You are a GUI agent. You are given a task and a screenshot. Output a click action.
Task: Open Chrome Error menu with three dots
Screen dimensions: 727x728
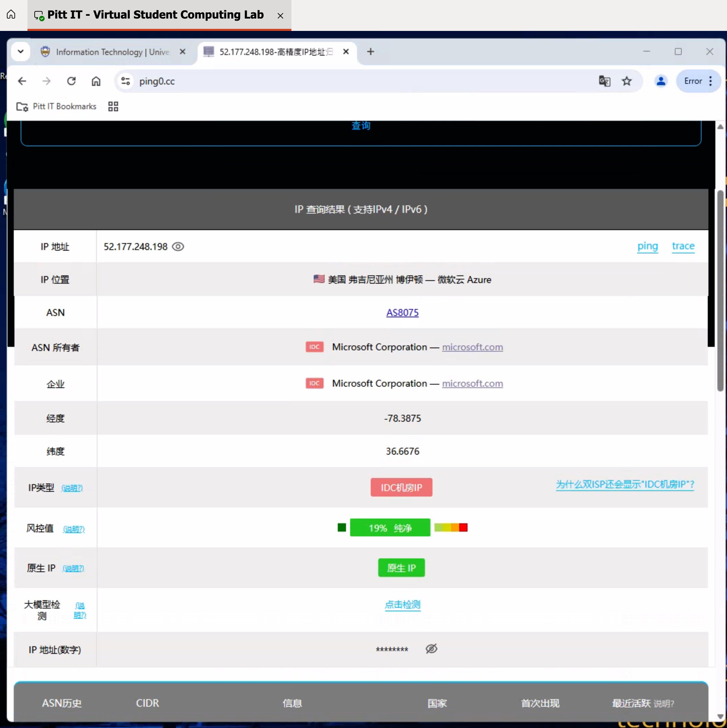[710, 81]
